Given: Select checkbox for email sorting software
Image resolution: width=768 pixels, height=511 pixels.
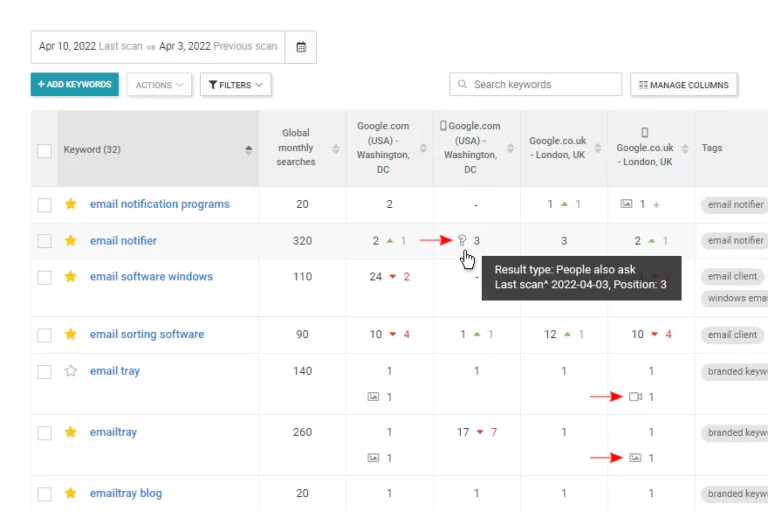Looking at the screenshot, I should (x=45, y=335).
